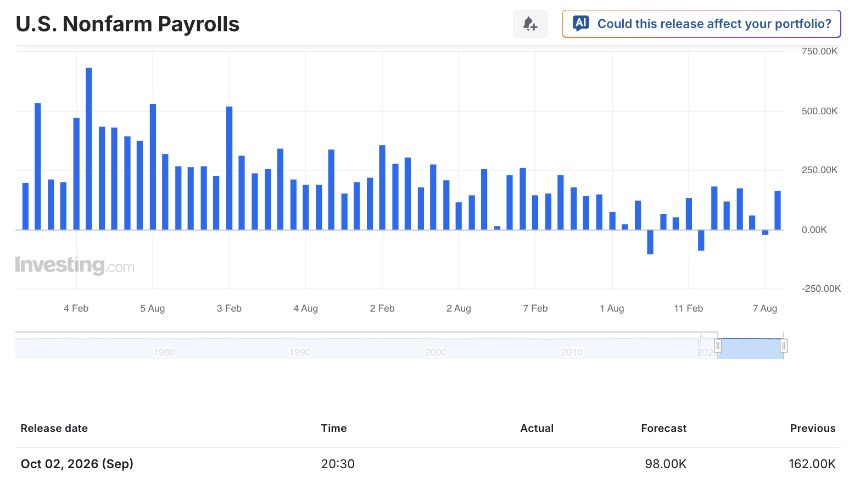Click the 2000 mark in timeline navigator
This screenshot has height=477, width=860.
coord(436,353)
